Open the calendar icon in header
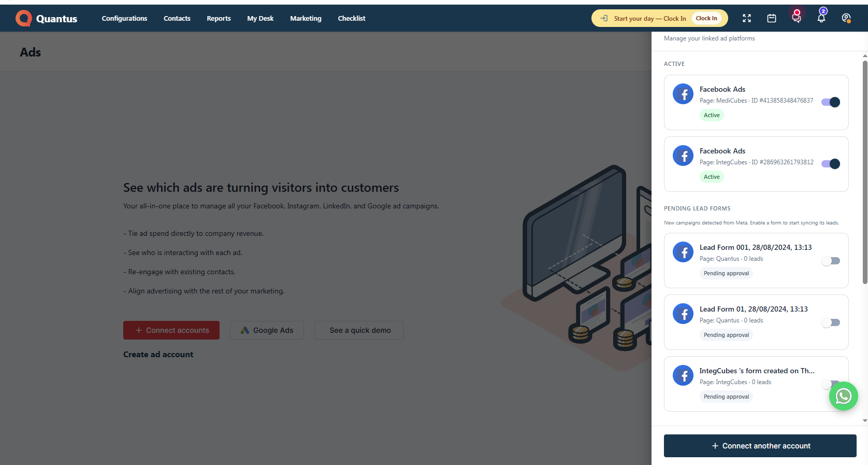868x465 pixels. tap(772, 18)
